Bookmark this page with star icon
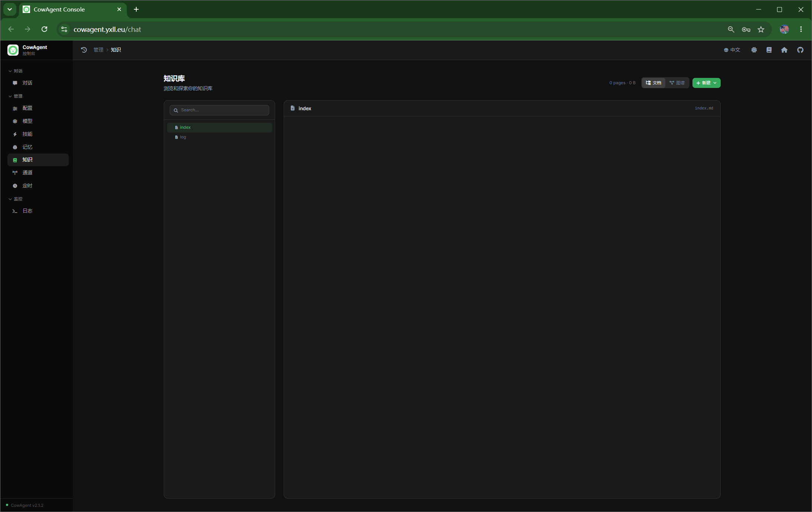This screenshot has width=812, height=512. click(x=761, y=29)
